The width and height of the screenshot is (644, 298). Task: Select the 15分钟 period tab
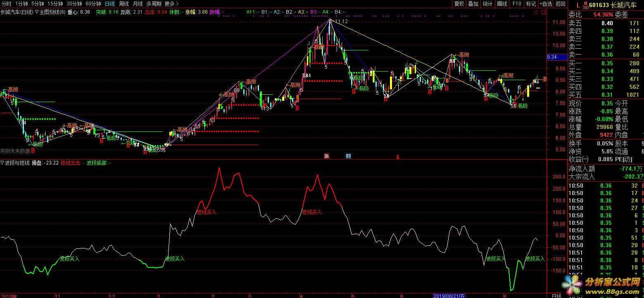(55, 4)
